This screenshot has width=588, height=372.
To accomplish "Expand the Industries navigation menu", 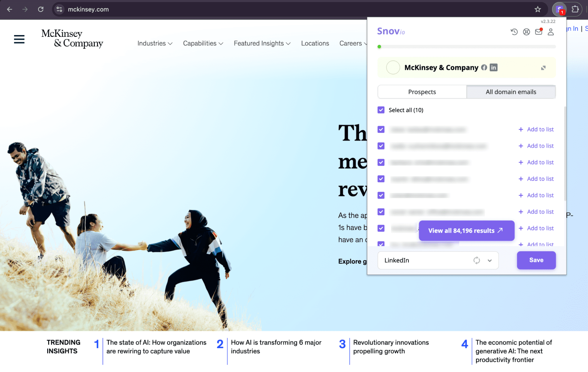I will pyautogui.click(x=155, y=43).
